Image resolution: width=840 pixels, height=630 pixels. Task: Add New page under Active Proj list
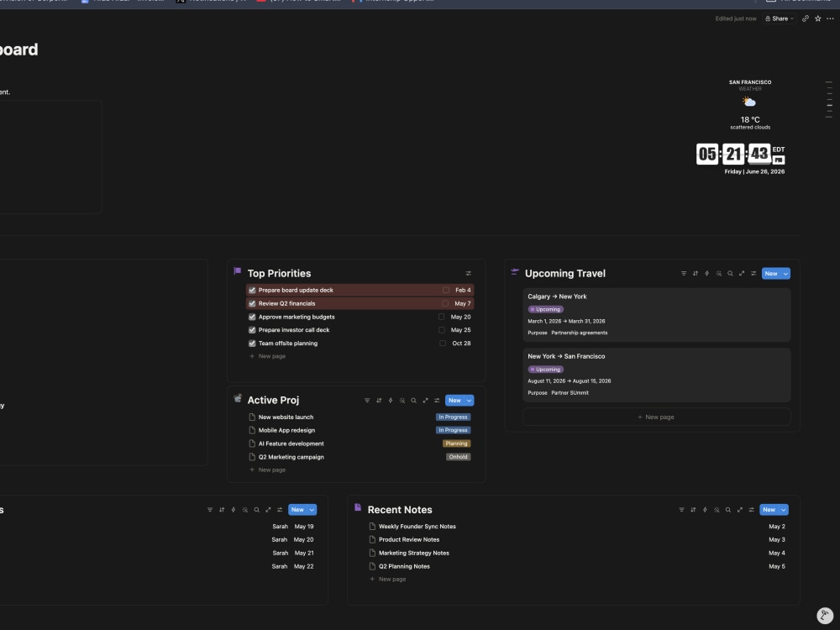[x=267, y=470]
